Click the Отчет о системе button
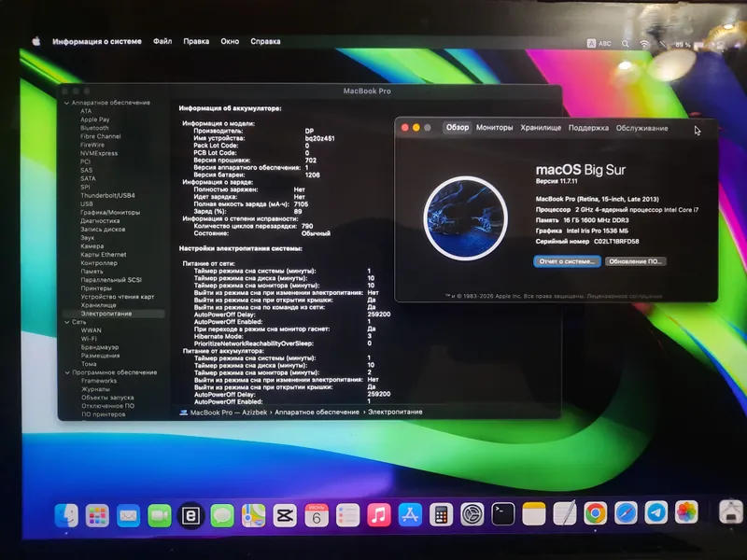Viewport: 747px width, 560px height. coord(567,261)
